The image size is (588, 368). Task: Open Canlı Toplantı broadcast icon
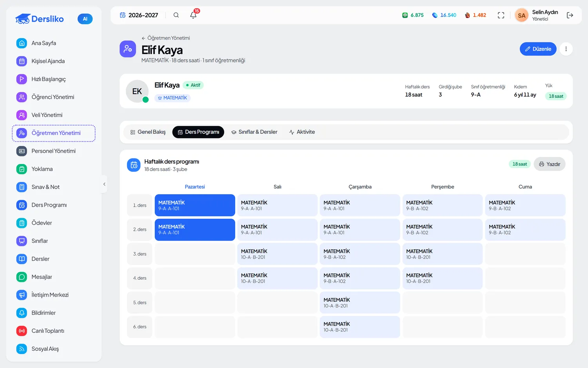[x=22, y=331]
